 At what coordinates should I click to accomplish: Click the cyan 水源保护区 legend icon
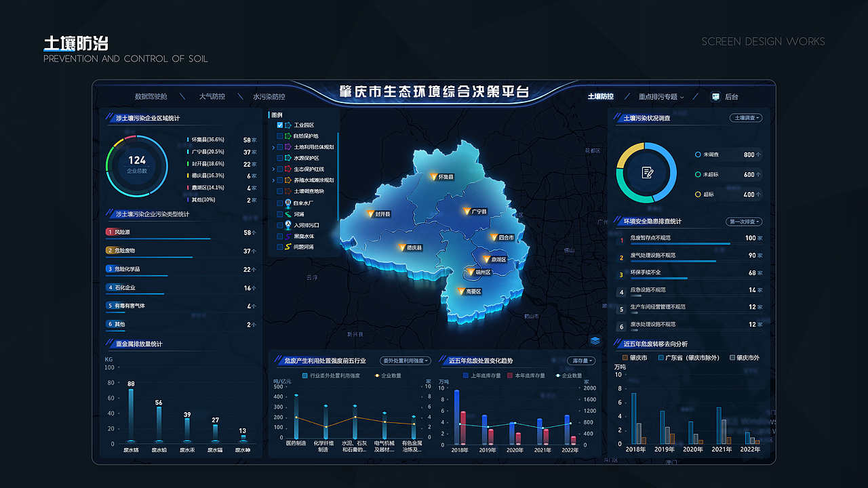[288, 158]
